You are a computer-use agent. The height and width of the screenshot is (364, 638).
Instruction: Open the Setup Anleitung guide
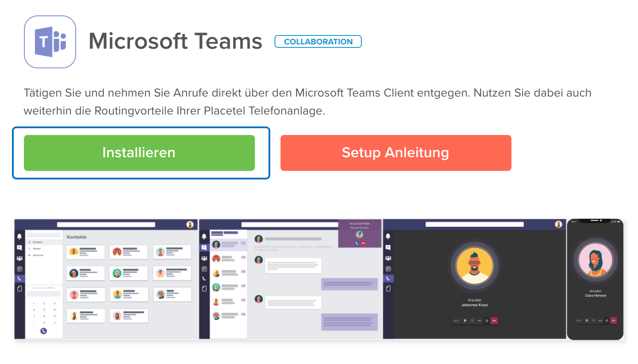click(x=396, y=153)
